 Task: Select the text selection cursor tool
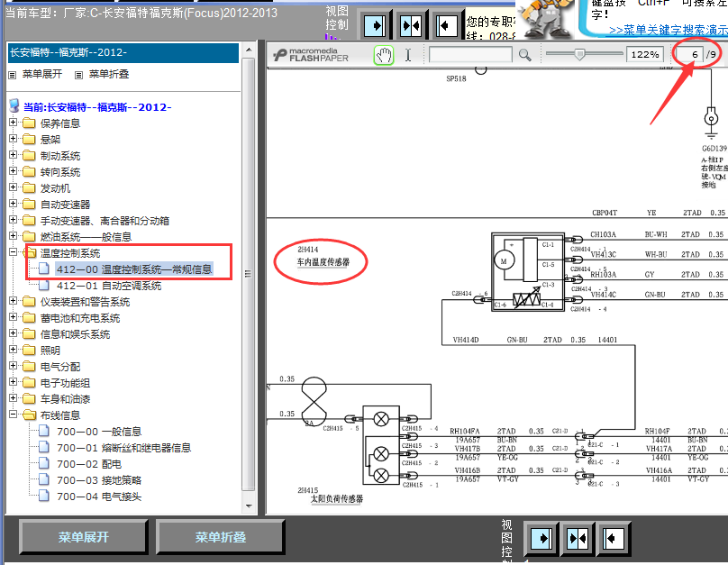[x=408, y=55]
